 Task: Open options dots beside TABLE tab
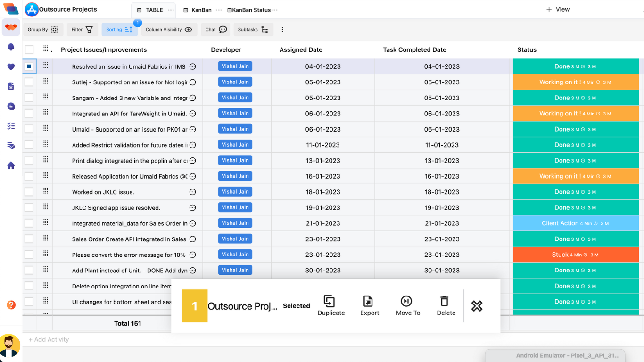coord(171,10)
